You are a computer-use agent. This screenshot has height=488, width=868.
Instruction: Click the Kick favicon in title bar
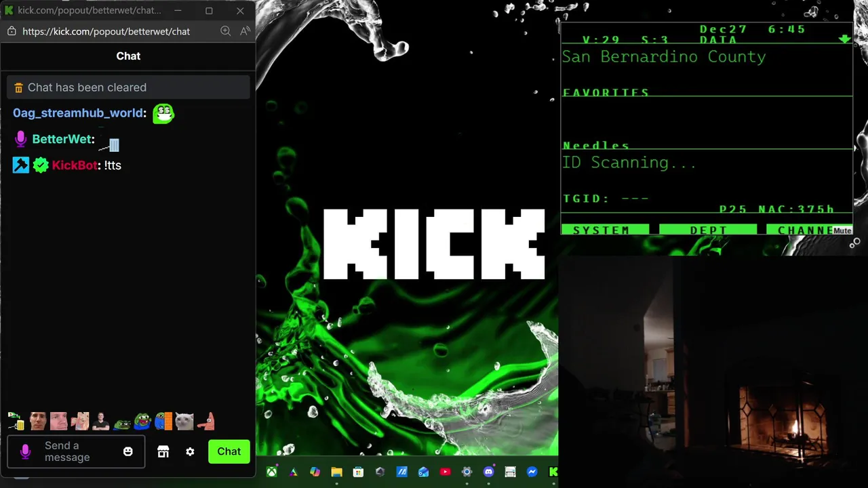pyautogui.click(x=9, y=10)
